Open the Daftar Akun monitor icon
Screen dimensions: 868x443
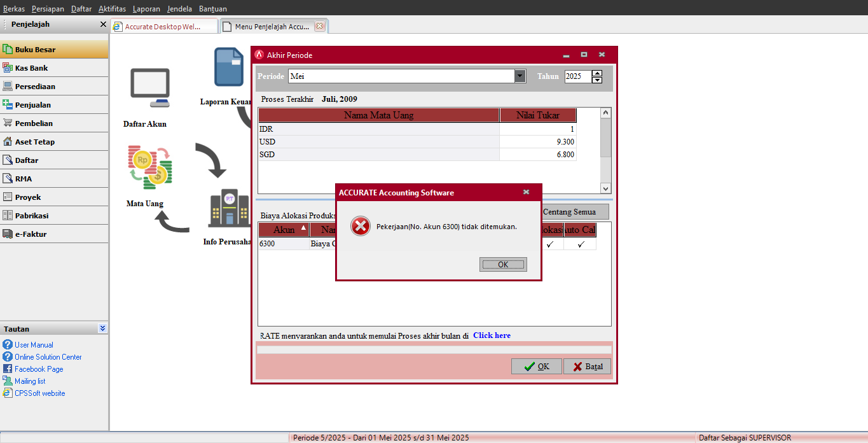click(149, 88)
